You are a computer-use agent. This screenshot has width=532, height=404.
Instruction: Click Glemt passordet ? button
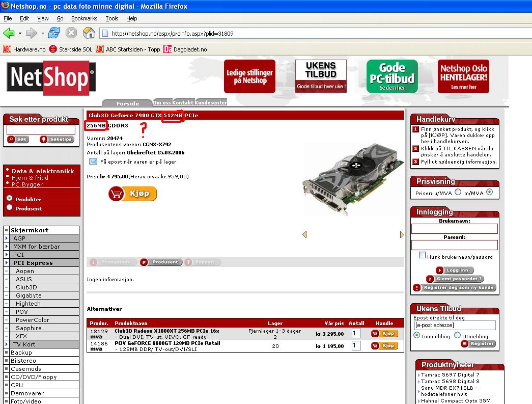tap(455, 279)
